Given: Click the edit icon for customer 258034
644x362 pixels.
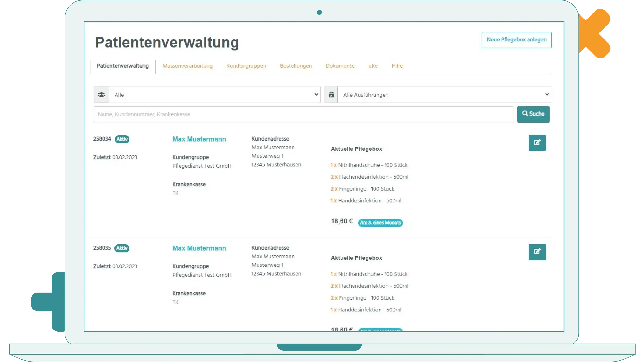Looking at the screenshot, I should (537, 143).
